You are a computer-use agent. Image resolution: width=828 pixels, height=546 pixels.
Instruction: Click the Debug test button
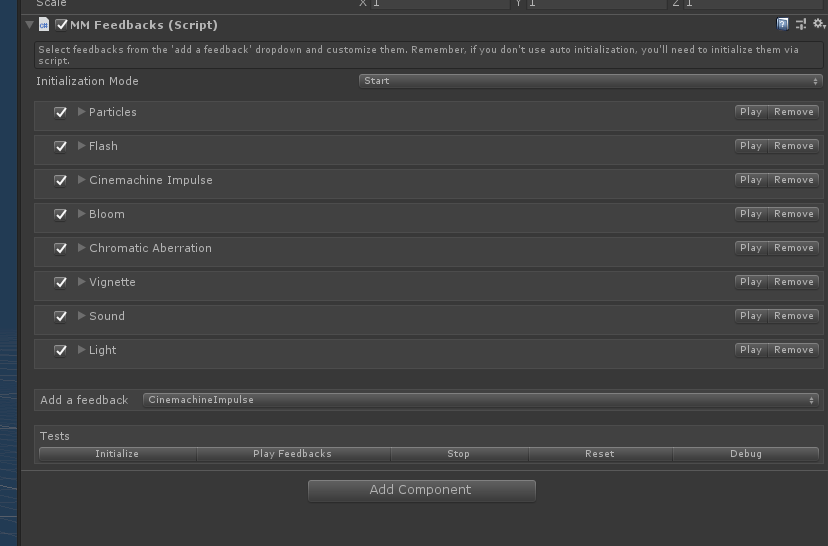pos(746,454)
